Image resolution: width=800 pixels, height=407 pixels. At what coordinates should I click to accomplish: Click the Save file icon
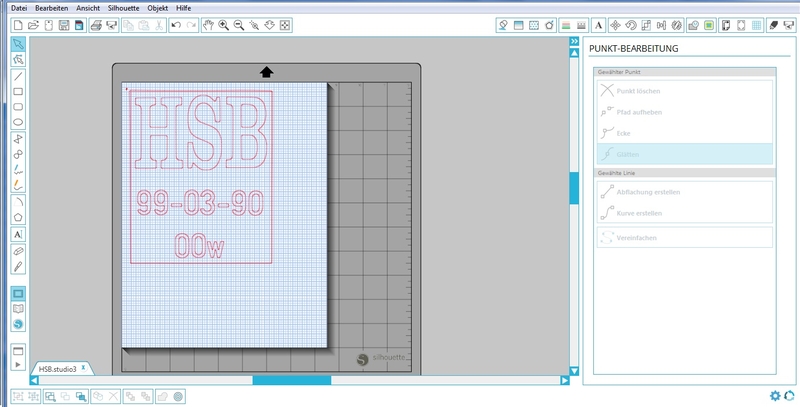64,23
